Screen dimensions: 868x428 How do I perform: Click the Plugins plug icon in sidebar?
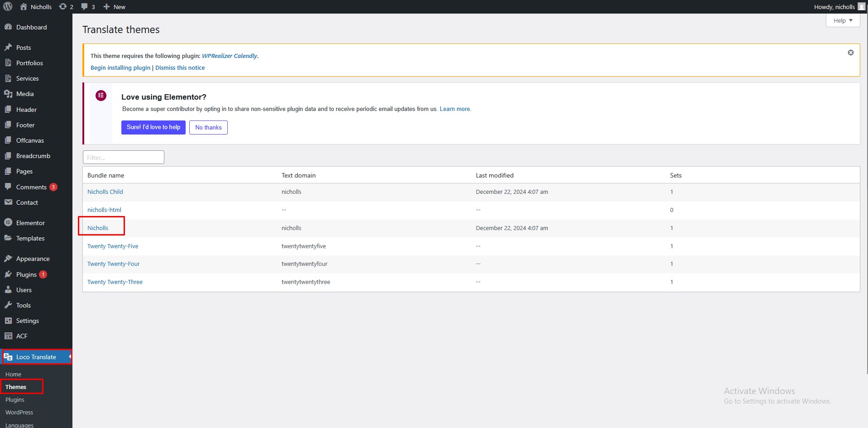point(8,274)
